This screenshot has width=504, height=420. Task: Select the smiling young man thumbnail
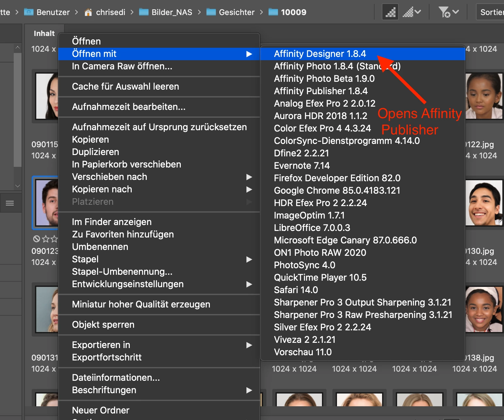pos(484,203)
